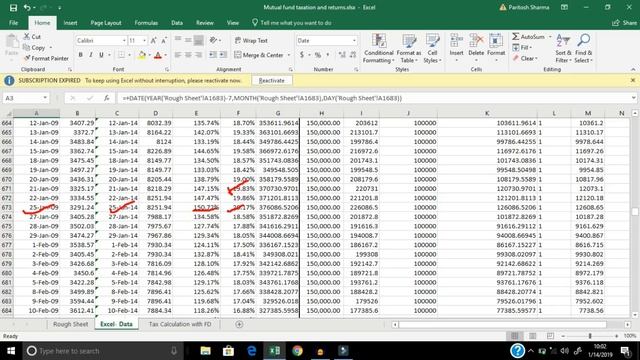The width and height of the screenshot is (640, 360).
Task: Apply percent style format
Action: [x=318, y=55]
